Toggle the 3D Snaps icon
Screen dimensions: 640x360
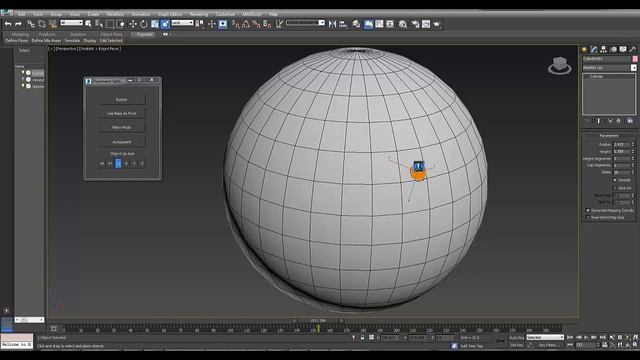point(236,24)
